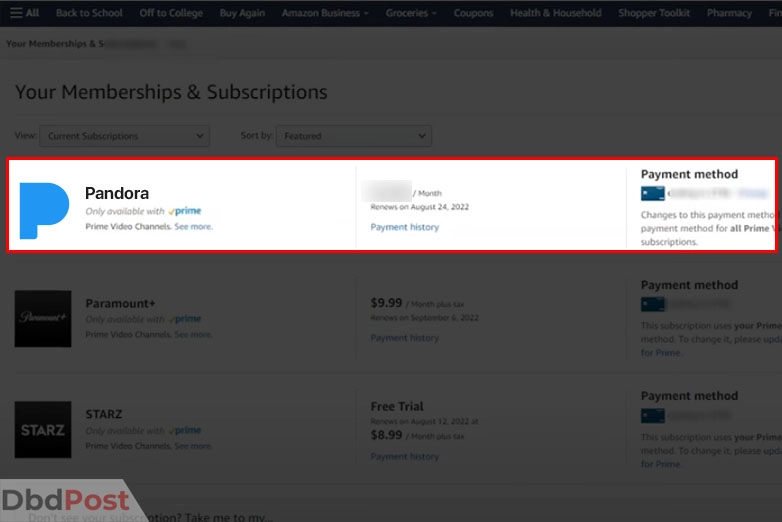Screen dimensions: 782x522
Task: Click Your Memberships & Subscriptions page heading
Action: click(x=171, y=92)
